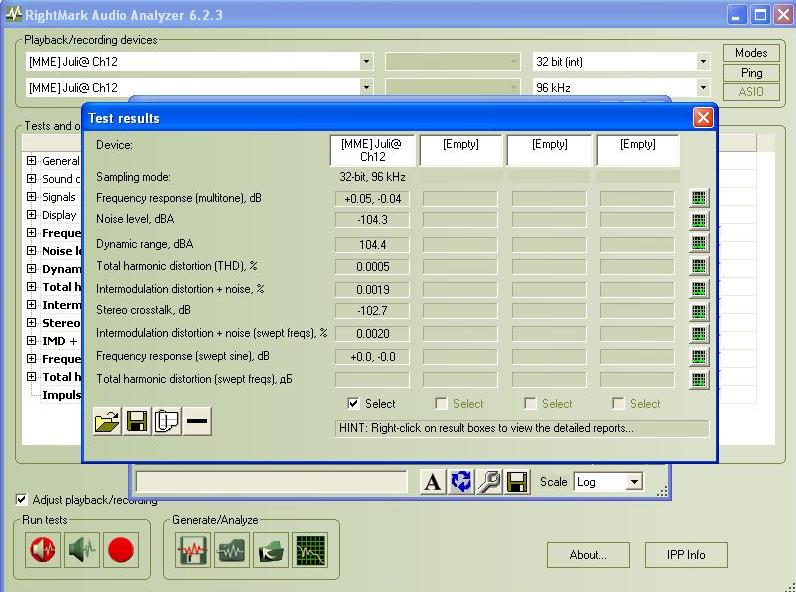Viewport: 796px width, 592px height.
Task: Click the Modes button
Action: pyautogui.click(x=751, y=53)
